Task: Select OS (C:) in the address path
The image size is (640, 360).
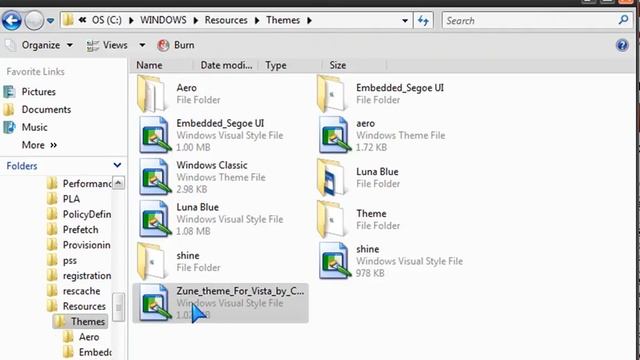Action: coord(107,20)
